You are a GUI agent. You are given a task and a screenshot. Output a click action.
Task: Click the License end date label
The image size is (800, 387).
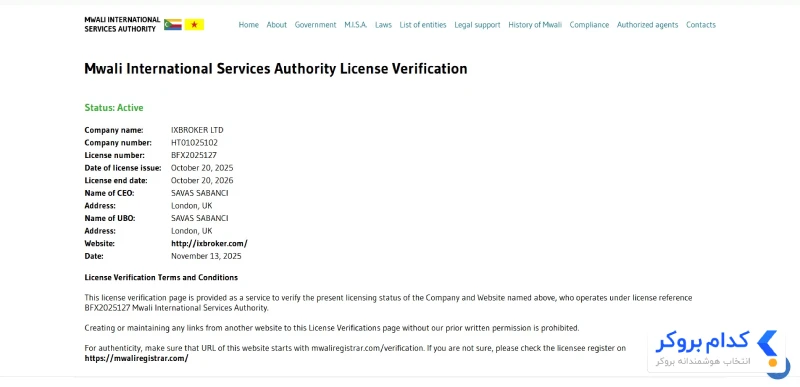tap(116, 180)
